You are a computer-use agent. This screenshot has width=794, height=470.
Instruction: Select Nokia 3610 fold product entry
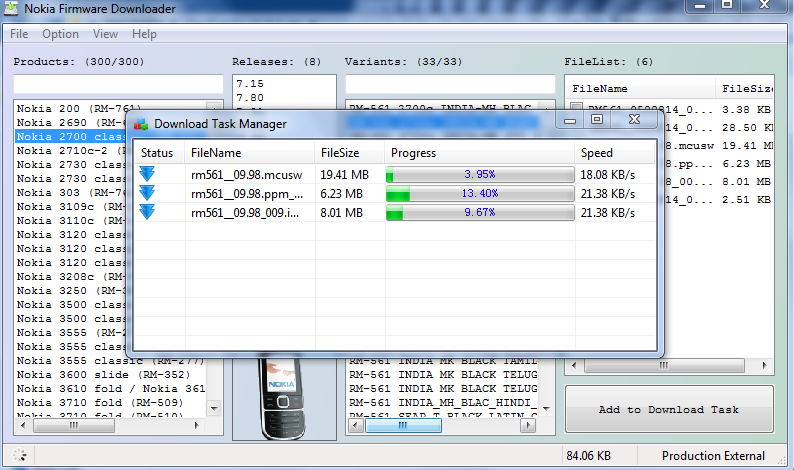pos(110,388)
